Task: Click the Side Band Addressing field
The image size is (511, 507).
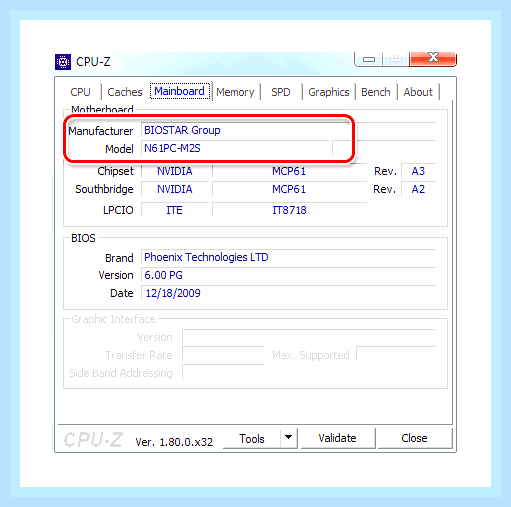Action: pyautogui.click(x=224, y=372)
